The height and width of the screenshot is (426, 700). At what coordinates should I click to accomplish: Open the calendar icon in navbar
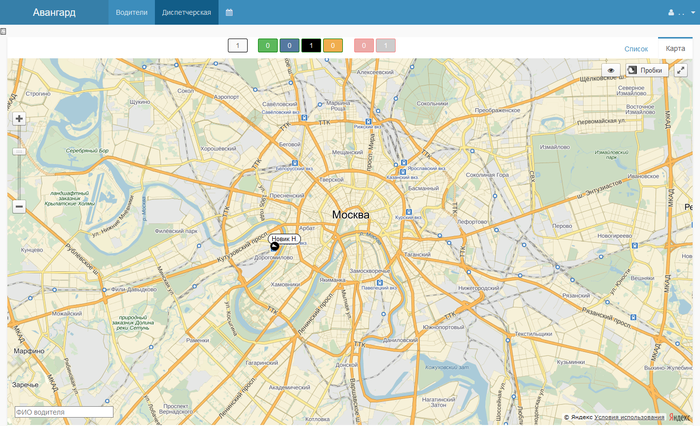[x=229, y=13]
